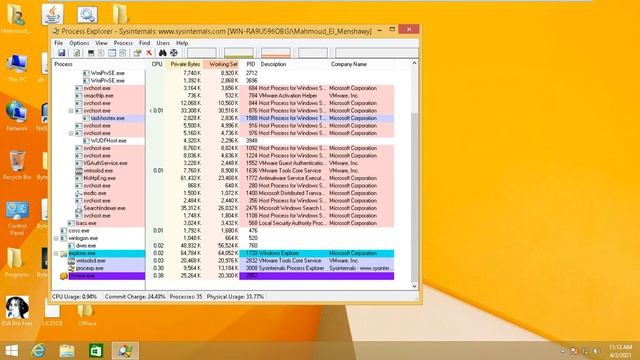Collapse the explorer.exe tree node
This screenshot has width=640, height=360.
pos(56,253)
